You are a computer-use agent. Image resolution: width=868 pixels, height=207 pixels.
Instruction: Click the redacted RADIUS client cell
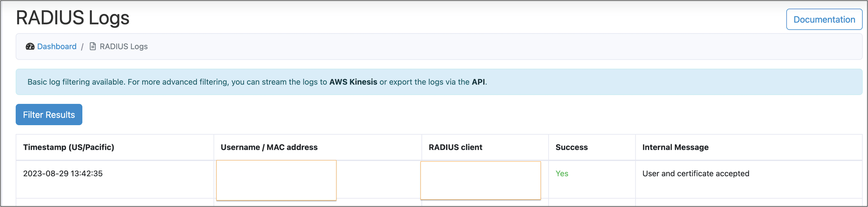pyautogui.click(x=480, y=180)
